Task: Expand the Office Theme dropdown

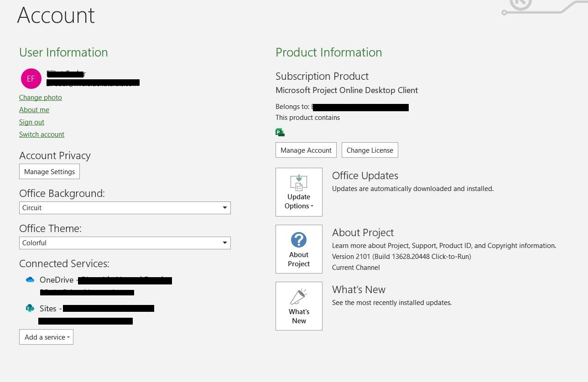Action: click(125, 243)
